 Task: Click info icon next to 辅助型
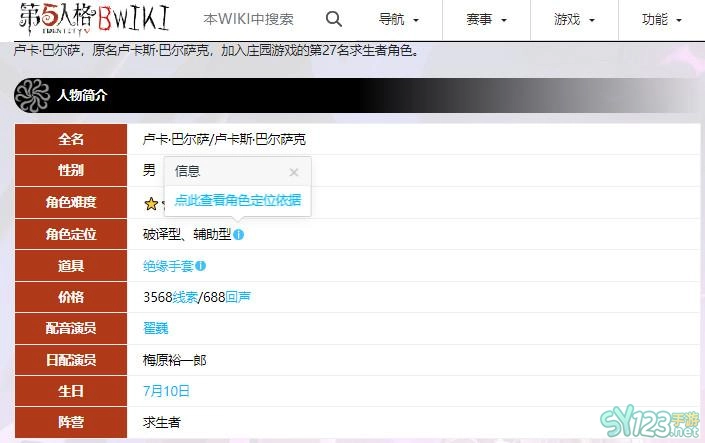pos(238,234)
